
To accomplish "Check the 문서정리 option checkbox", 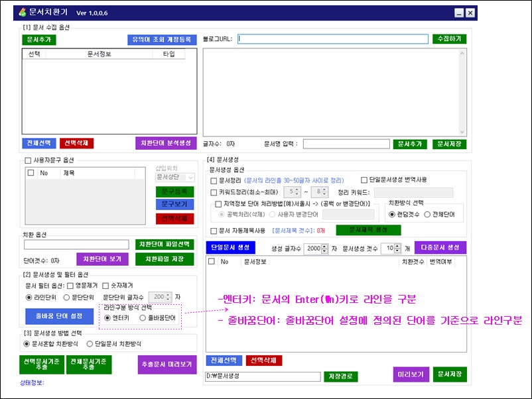I will coord(214,180).
